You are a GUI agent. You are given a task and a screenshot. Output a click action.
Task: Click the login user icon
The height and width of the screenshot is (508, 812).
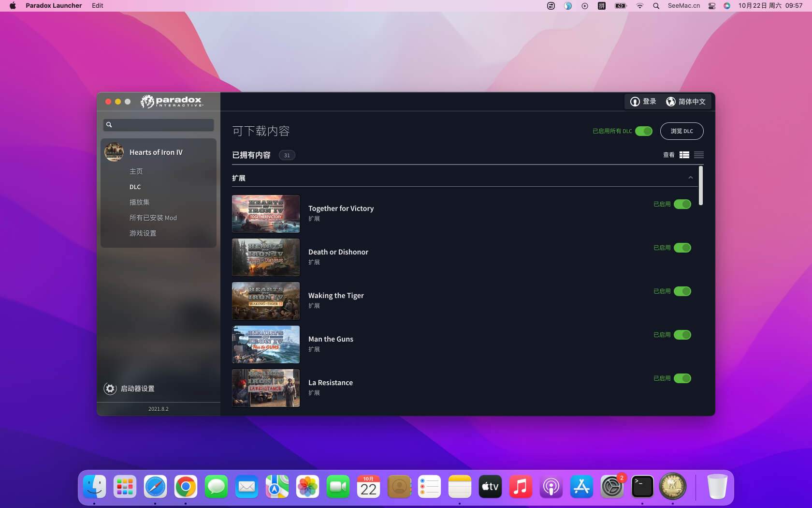tap(635, 102)
